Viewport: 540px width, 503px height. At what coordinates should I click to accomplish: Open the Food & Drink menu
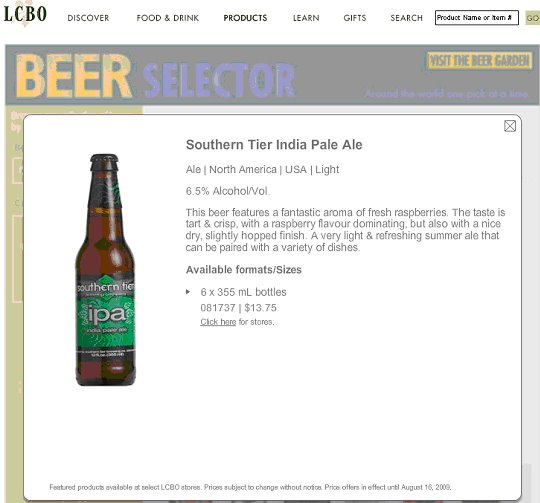coord(168,18)
